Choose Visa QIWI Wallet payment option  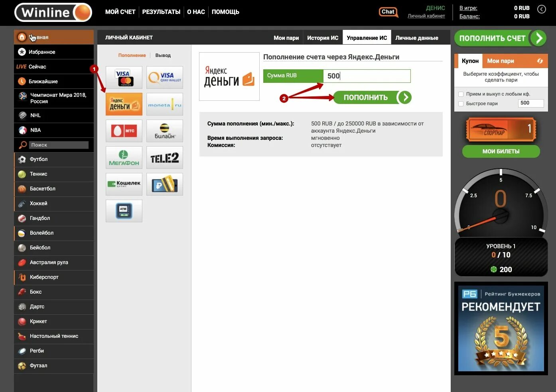(165, 77)
